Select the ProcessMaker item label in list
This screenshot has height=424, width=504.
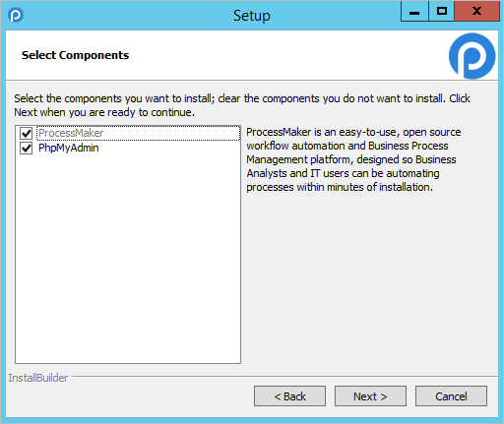[x=71, y=133]
